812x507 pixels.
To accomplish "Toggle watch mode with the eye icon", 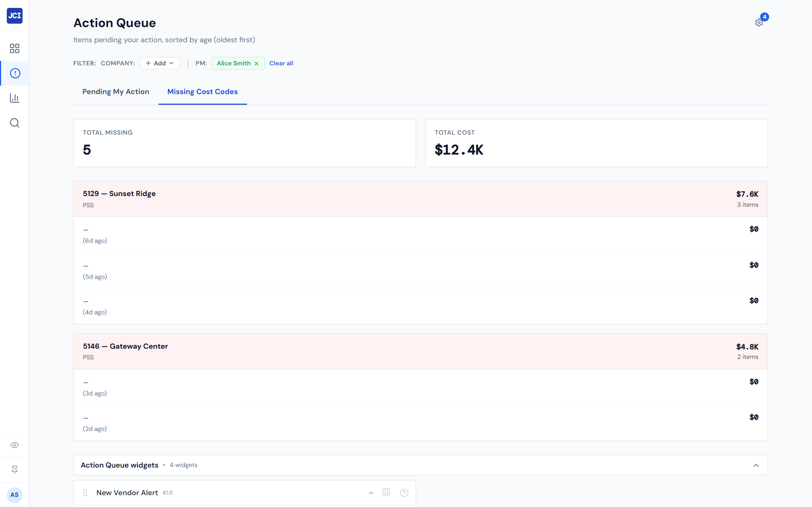I will pyautogui.click(x=14, y=445).
